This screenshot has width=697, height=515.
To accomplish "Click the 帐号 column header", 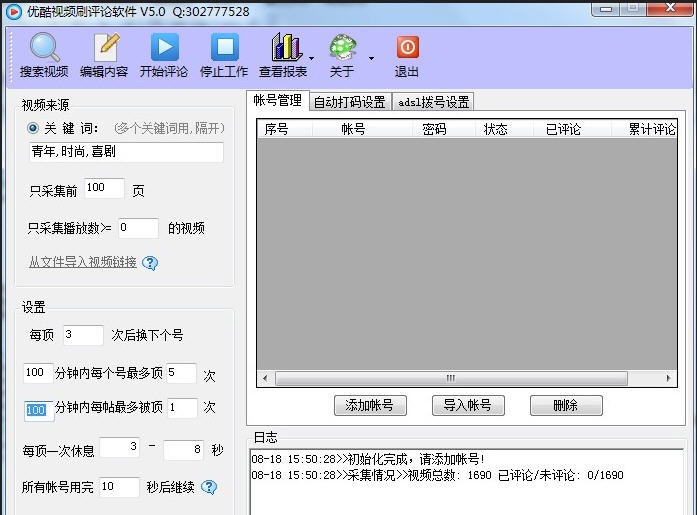I will coord(361,129).
